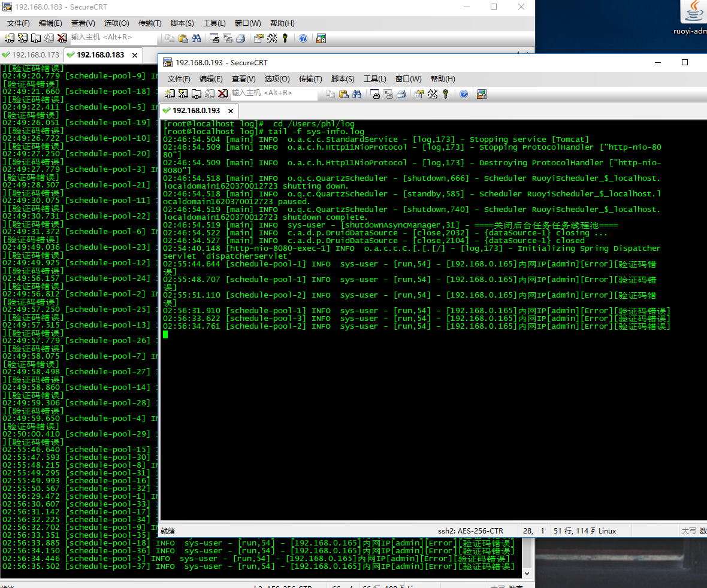The image size is (707, 588).
Task: Click SecureFX icon in 192.168.0.183 window toolbar
Action: pyautogui.click(x=321, y=38)
